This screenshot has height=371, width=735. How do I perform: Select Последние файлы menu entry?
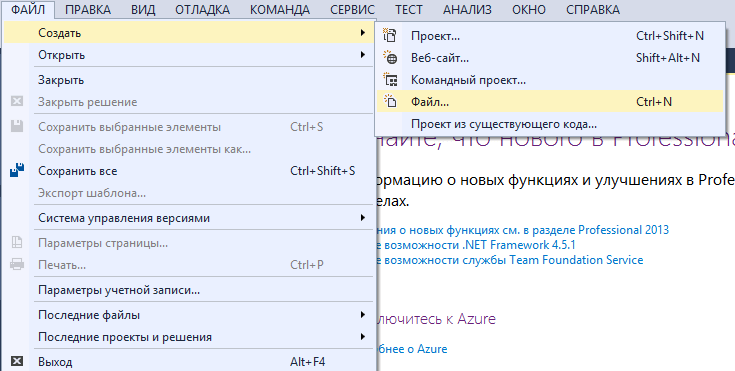point(189,315)
